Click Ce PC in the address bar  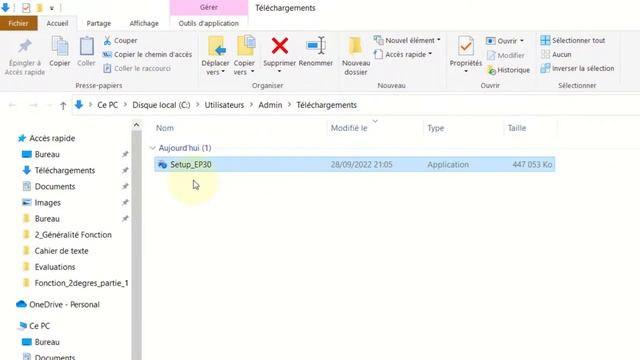pyautogui.click(x=107, y=105)
